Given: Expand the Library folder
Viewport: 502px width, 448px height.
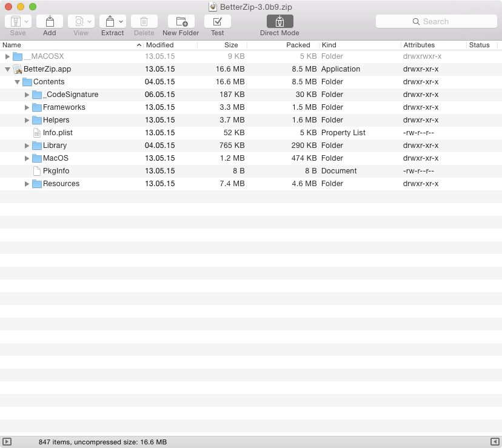Looking at the screenshot, I should point(27,145).
